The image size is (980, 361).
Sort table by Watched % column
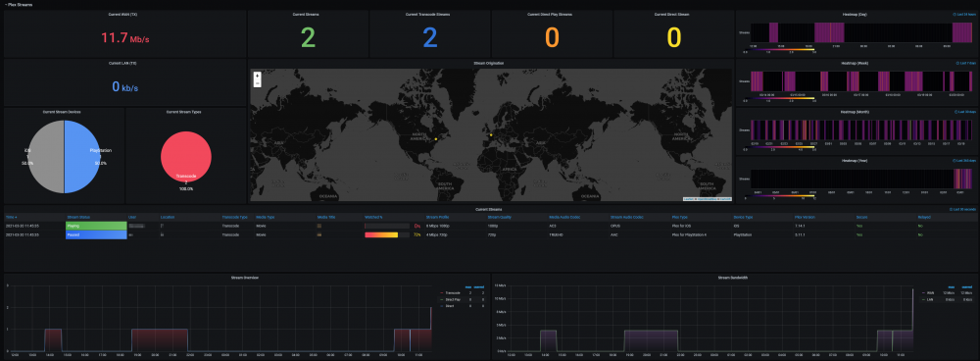(372, 217)
